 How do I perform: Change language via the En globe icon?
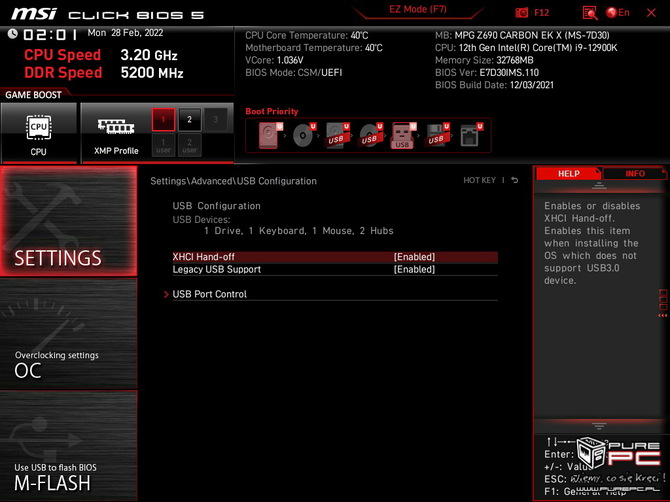pos(618,13)
